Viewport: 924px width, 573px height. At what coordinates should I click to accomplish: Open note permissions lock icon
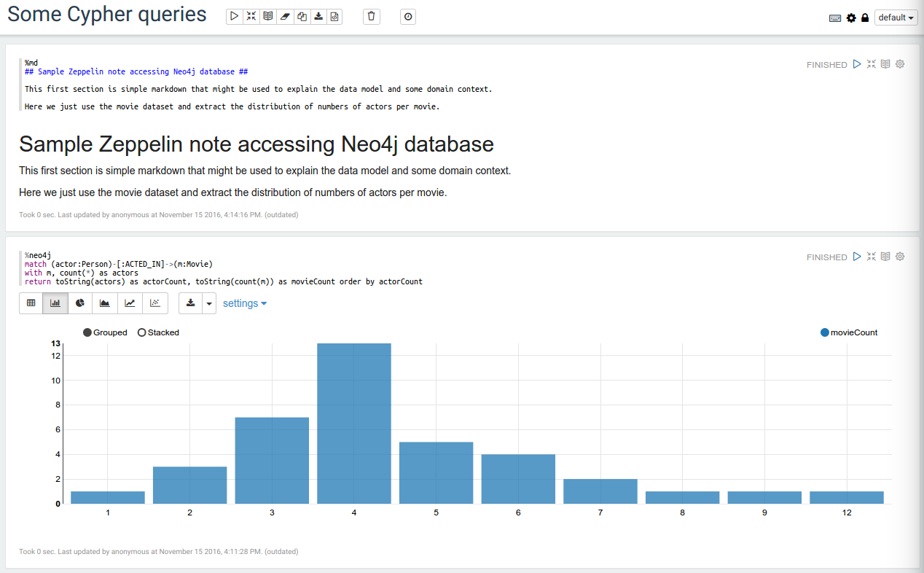pos(865,17)
